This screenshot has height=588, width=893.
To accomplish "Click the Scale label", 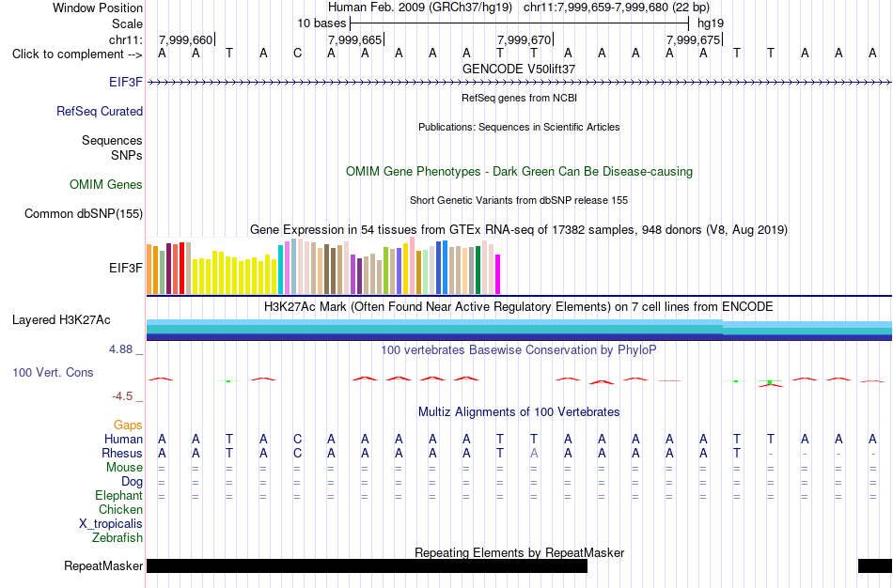I will tap(127, 23).
